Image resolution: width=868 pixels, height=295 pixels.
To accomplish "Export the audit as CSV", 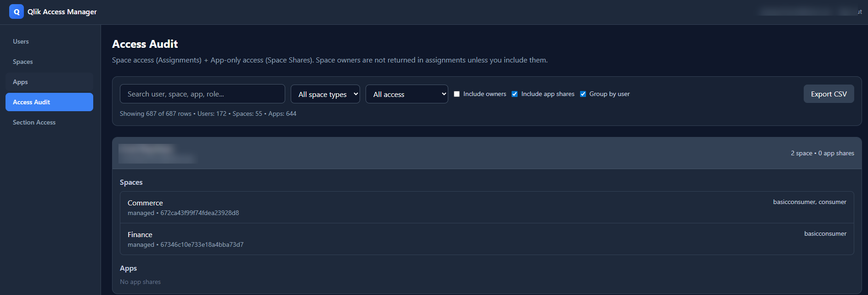I will [829, 94].
